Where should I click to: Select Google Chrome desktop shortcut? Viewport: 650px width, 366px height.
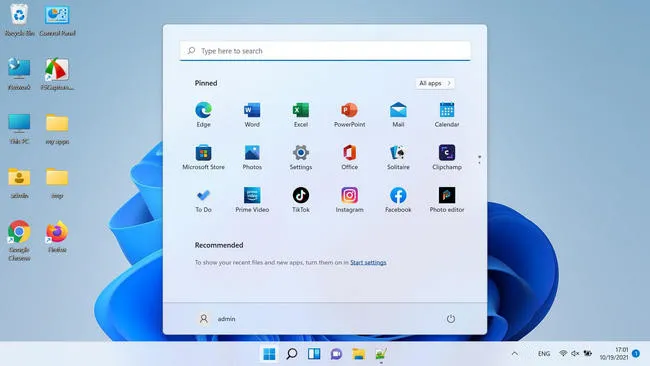pyautogui.click(x=19, y=240)
